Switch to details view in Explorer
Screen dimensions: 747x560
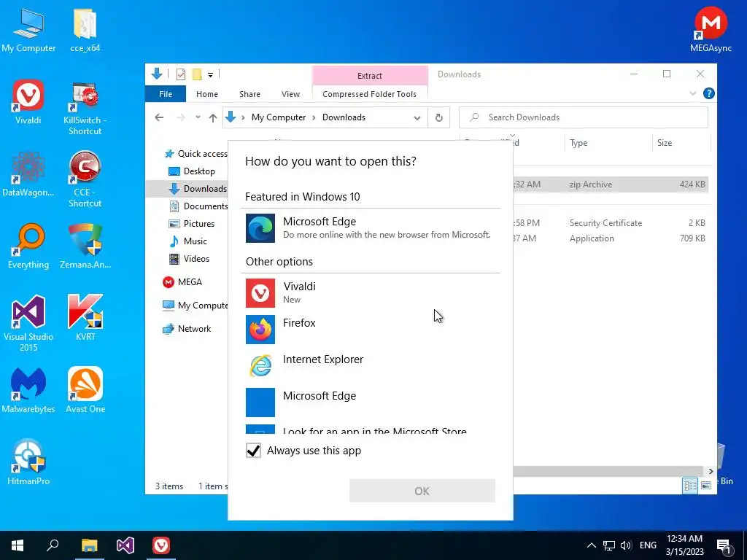point(690,485)
